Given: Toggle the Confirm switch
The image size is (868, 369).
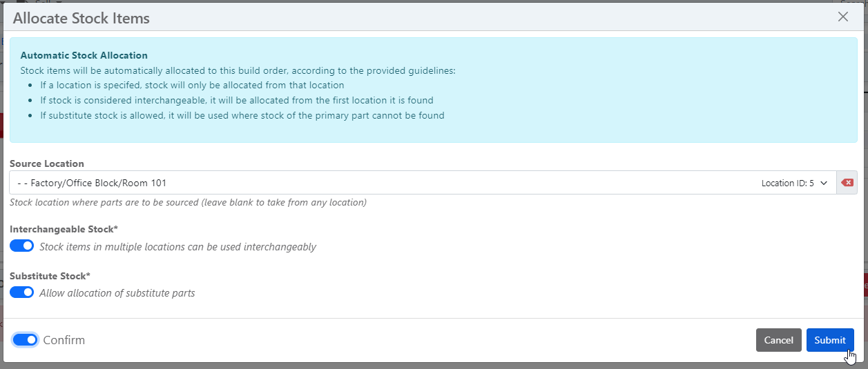Looking at the screenshot, I should (x=26, y=340).
